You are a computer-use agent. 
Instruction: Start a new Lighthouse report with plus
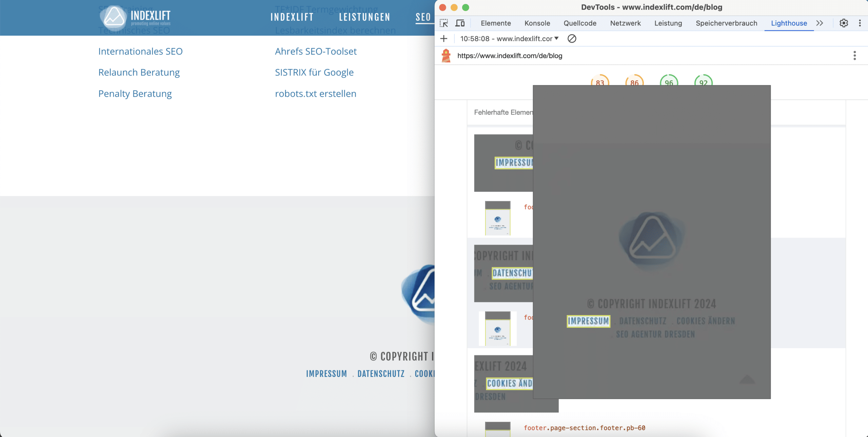pyautogui.click(x=443, y=39)
